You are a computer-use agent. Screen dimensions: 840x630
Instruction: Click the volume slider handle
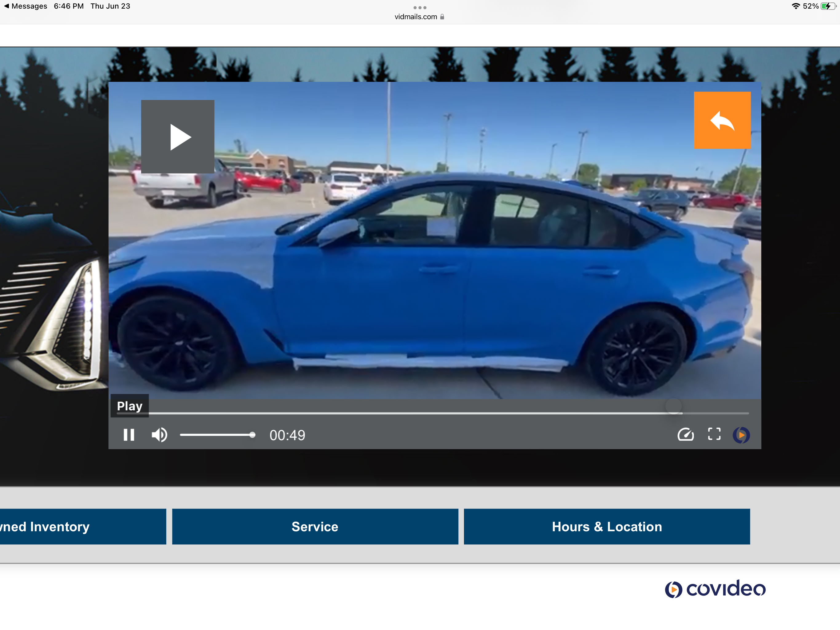252,435
